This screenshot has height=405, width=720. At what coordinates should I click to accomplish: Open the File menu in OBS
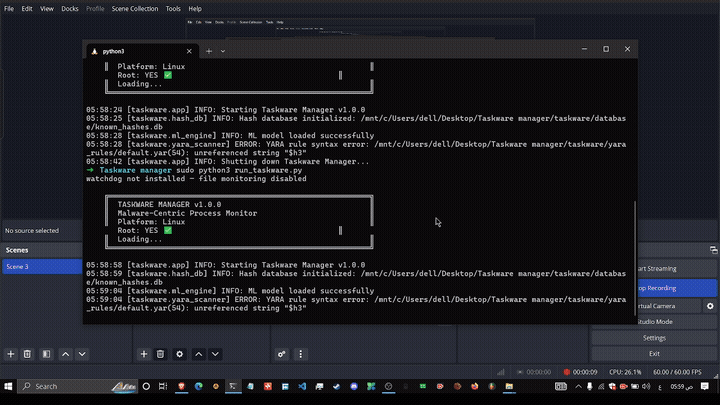click(x=9, y=8)
